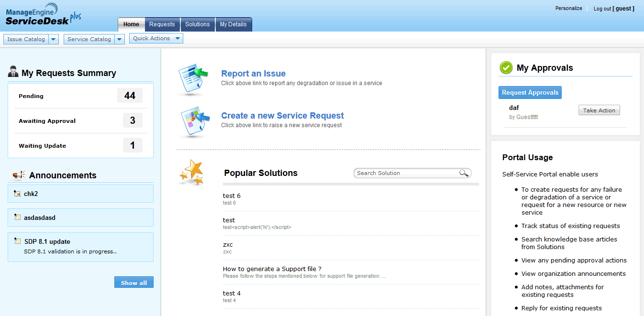Expand the Issue Catalog dropdown arrow

click(54, 39)
